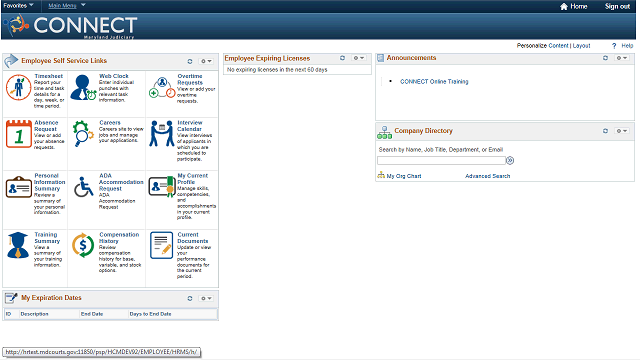
Task: Click Sign out
Action: [x=617, y=6]
